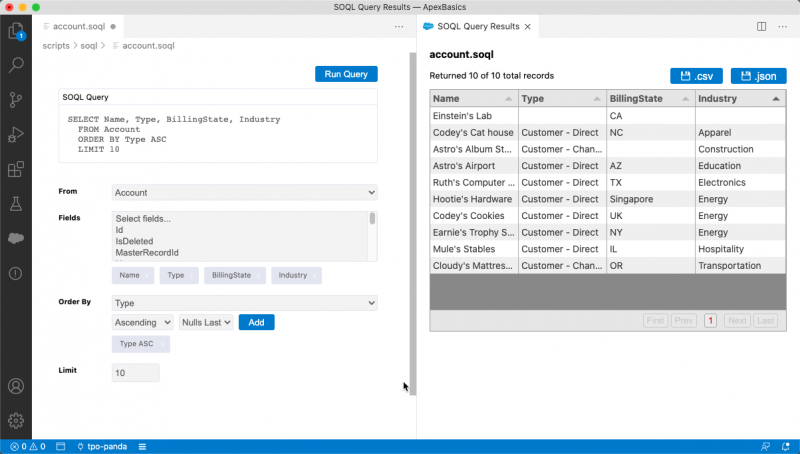Select the 'Select fields...' placeholder in the Fields list
Screen dimensions: 800x454
(143, 219)
